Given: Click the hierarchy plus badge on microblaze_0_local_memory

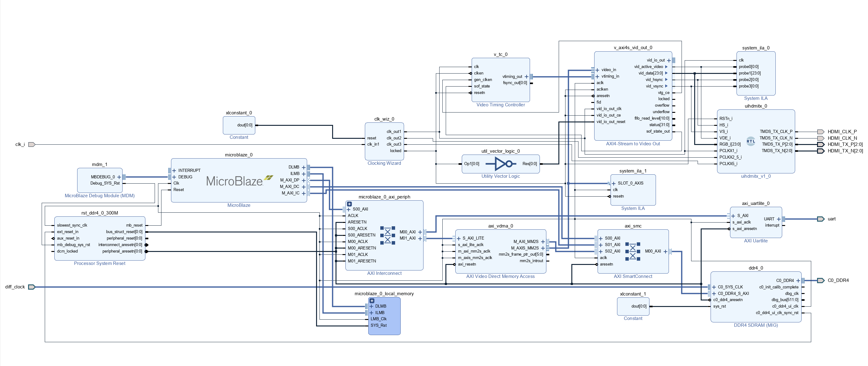Looking at the screenshot, I should click(371, 300).
